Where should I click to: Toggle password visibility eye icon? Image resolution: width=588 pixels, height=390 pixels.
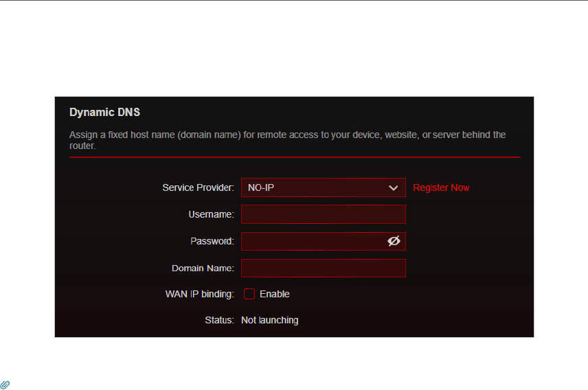394,241
